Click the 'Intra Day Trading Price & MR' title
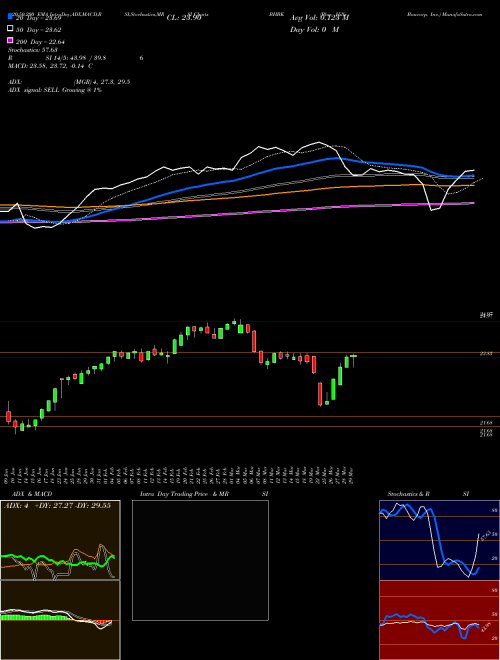500x660 pixels. click(x=184, y=494)
